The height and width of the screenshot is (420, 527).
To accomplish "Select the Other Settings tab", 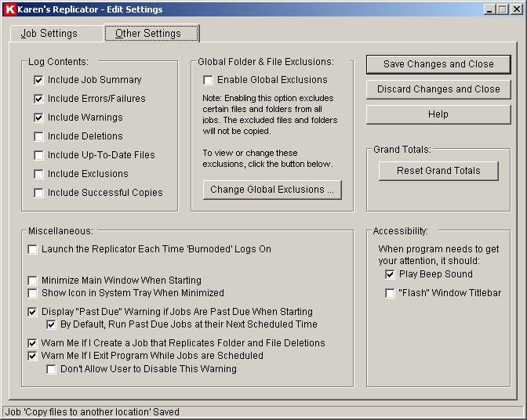I will pyautogui.click(x=148, y=34).
